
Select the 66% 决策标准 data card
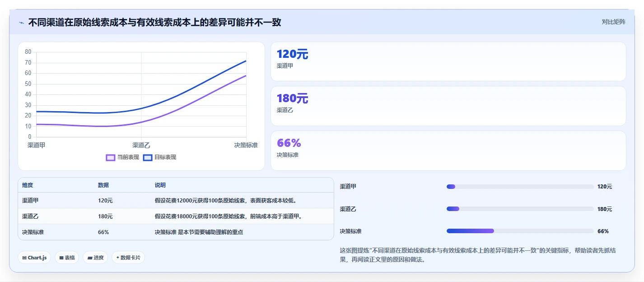[x=448, y=150]
